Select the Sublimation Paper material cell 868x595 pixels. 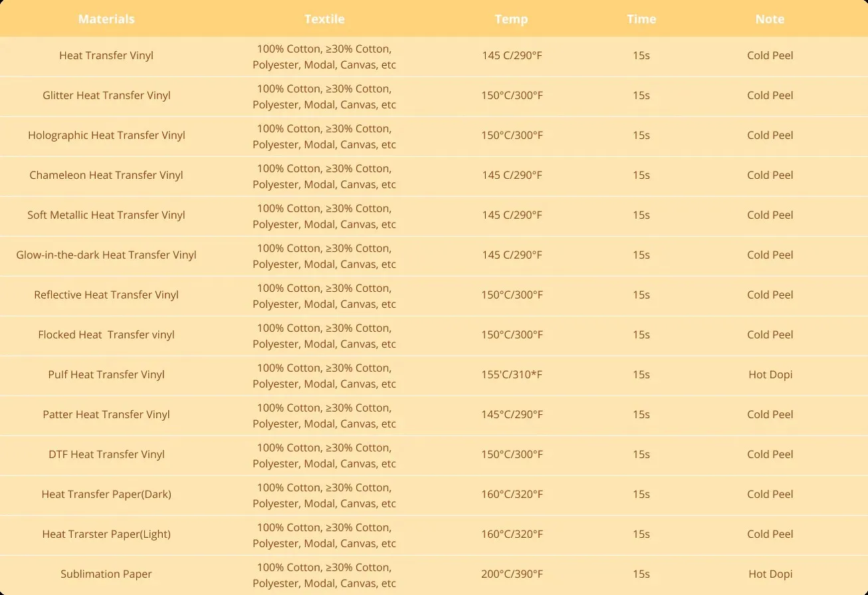(x=106, y=574)
